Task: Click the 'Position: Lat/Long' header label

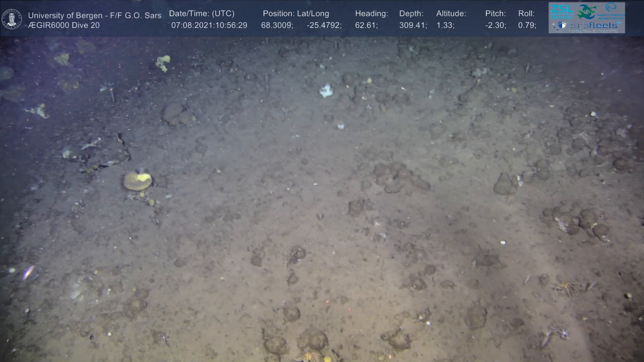Action: coord(296,14)
